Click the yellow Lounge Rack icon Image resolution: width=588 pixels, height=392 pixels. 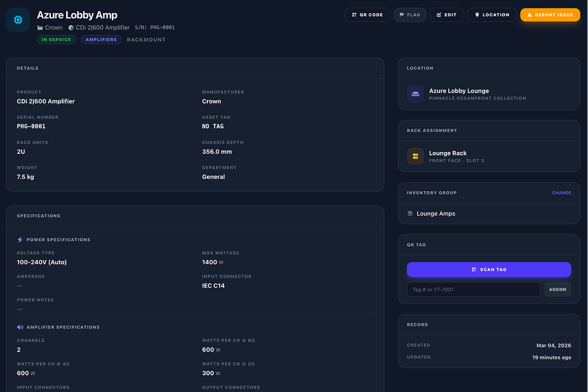[x=415, y=156]
